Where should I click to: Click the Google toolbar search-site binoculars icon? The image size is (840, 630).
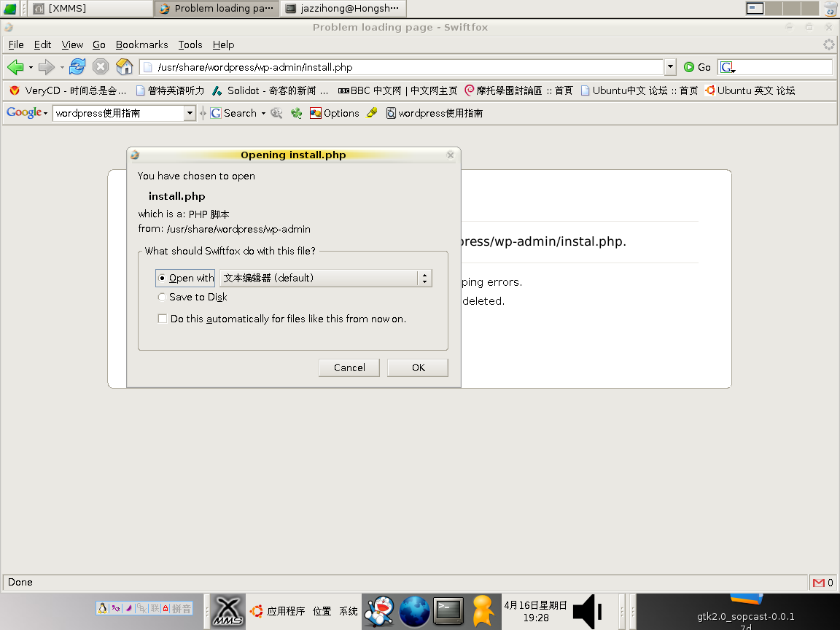pyautogui.click(x=276, y=113)
